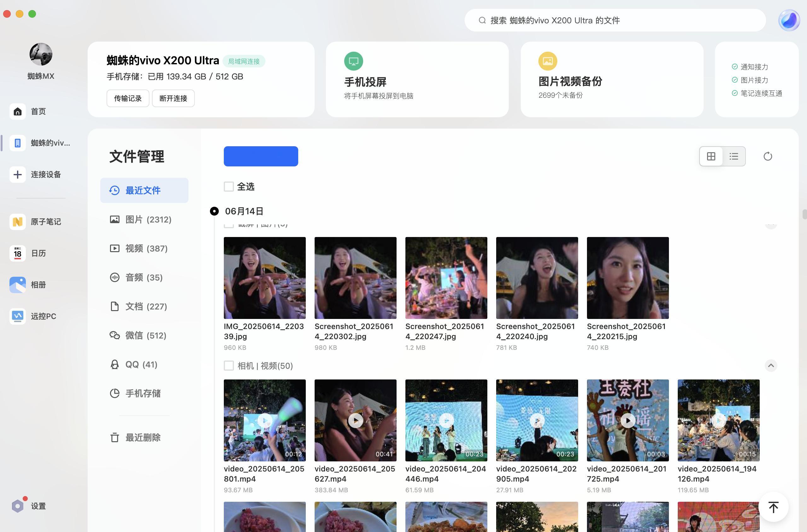Open the 手机投屏 card
807x532 pixels.
[417, 79]
